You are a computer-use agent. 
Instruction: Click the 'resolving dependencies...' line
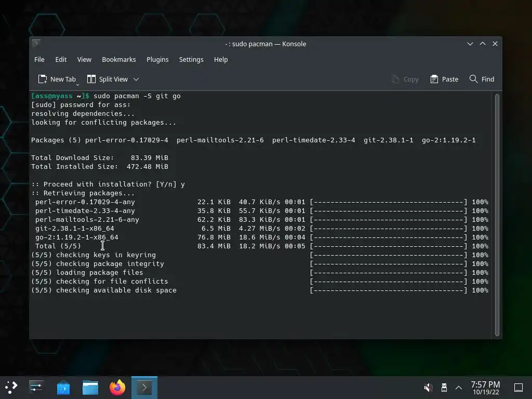[83, 114]
